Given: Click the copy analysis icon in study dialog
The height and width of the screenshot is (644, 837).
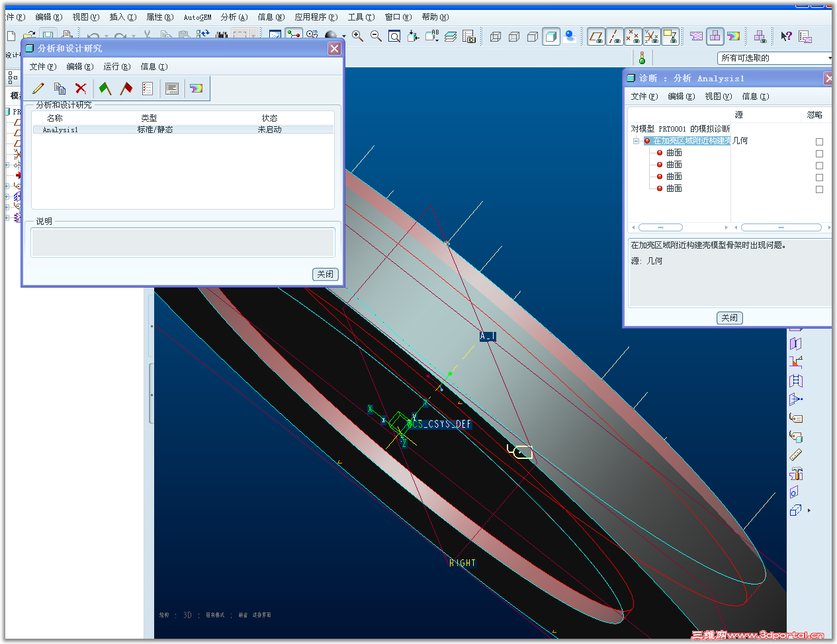Looking at the screenshot, I should pyautogui.click(x=60, y=88).
